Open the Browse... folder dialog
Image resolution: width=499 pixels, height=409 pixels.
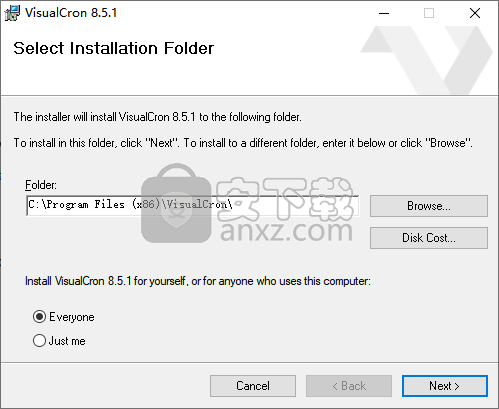click(x=429, y=206)
